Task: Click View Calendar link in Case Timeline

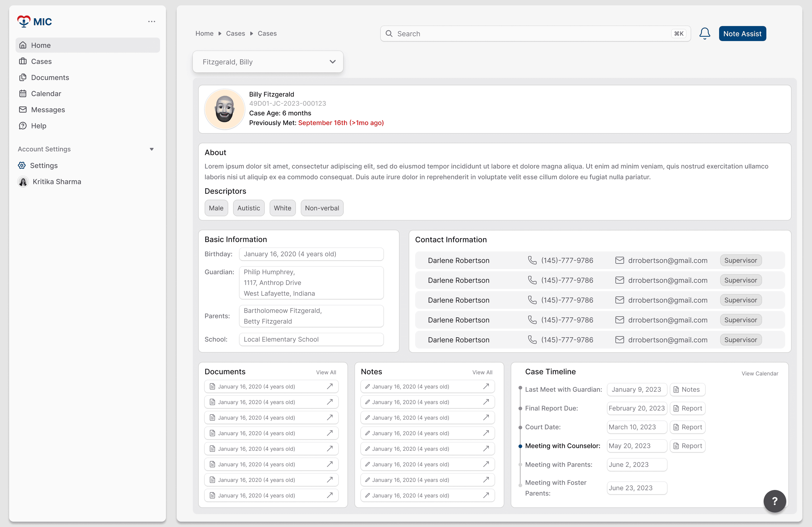Action: (759, 374)
